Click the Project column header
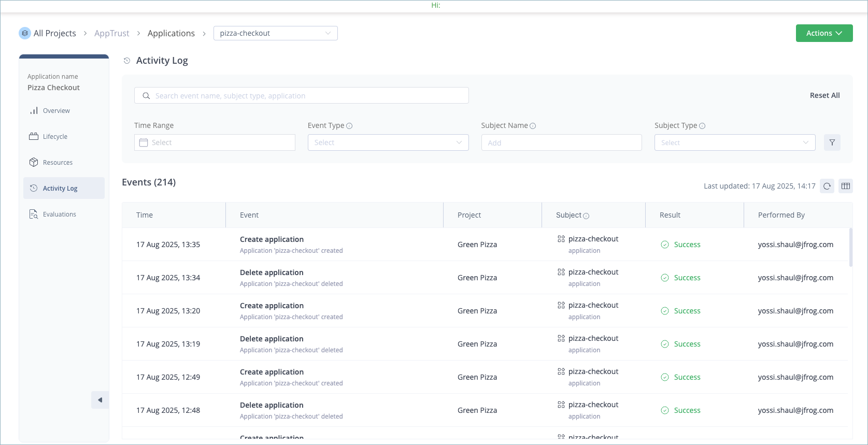868x445 pixels. click(469, 215)
